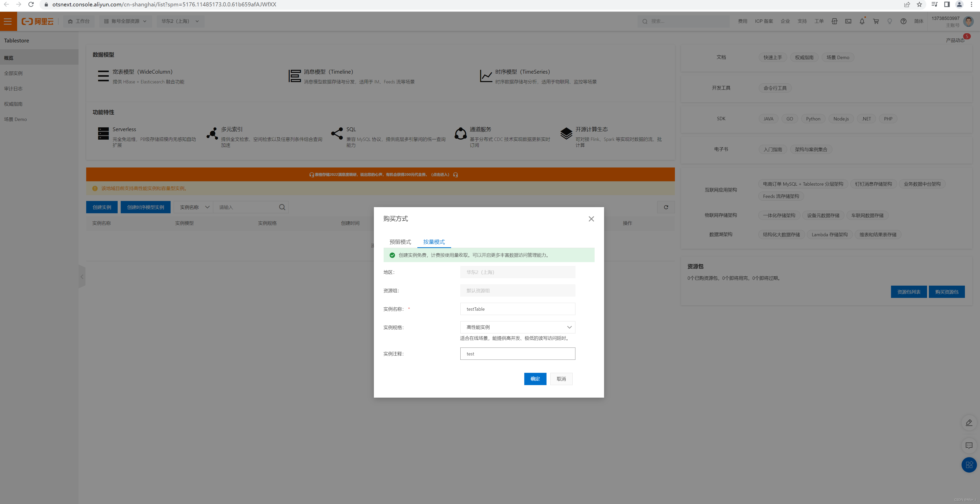This screenshot has width=980, height=504.
Task: Open the notification bell icon
Action: coord(862,21)
